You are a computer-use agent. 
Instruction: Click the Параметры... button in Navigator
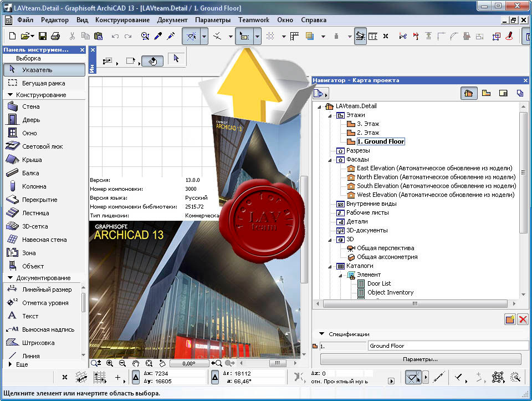tap(421, 359)
